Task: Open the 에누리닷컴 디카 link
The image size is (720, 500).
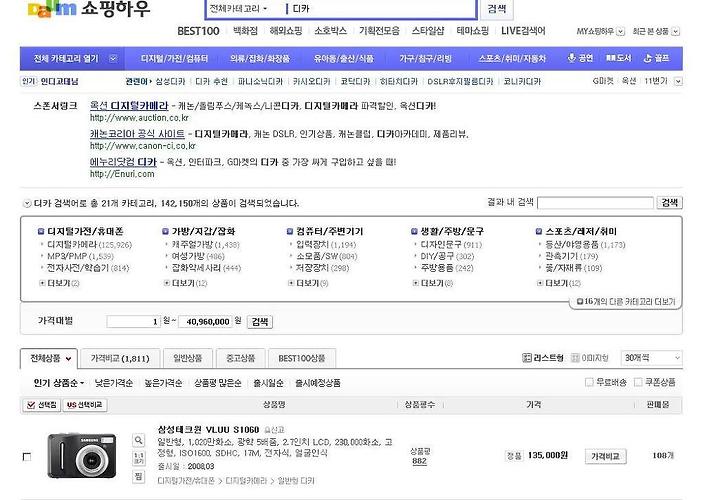Action: pyautogui.click(x=124, y=162)
